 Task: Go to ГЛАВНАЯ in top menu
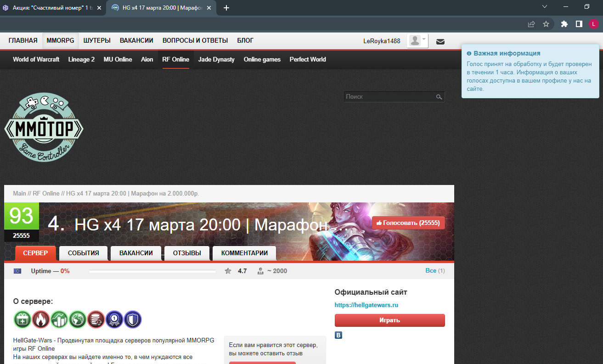tap(23, 40)
